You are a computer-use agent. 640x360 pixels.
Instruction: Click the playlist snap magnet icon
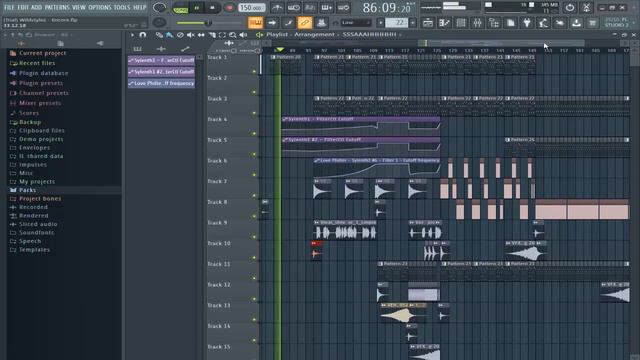pos(142,35)
